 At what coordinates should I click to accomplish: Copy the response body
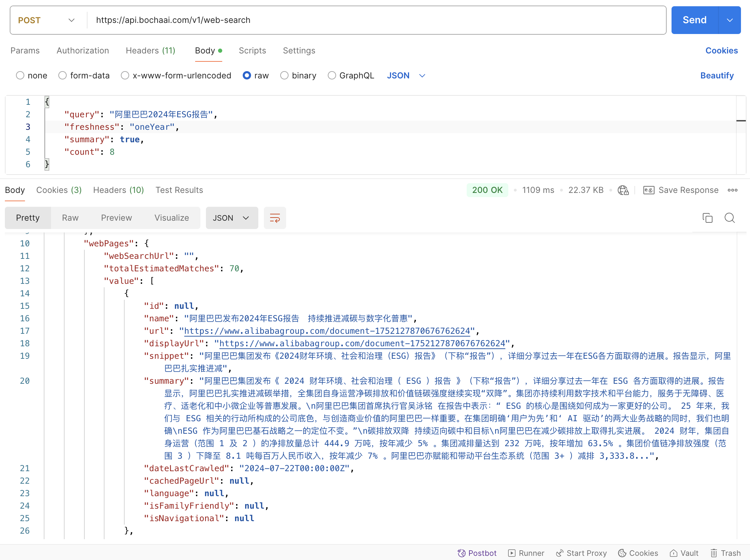point(707,218)
